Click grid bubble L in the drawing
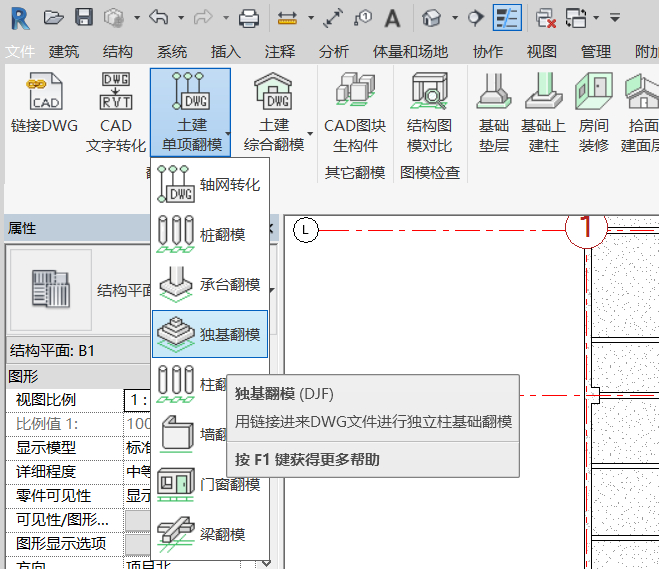 click(x=305, y=230)
